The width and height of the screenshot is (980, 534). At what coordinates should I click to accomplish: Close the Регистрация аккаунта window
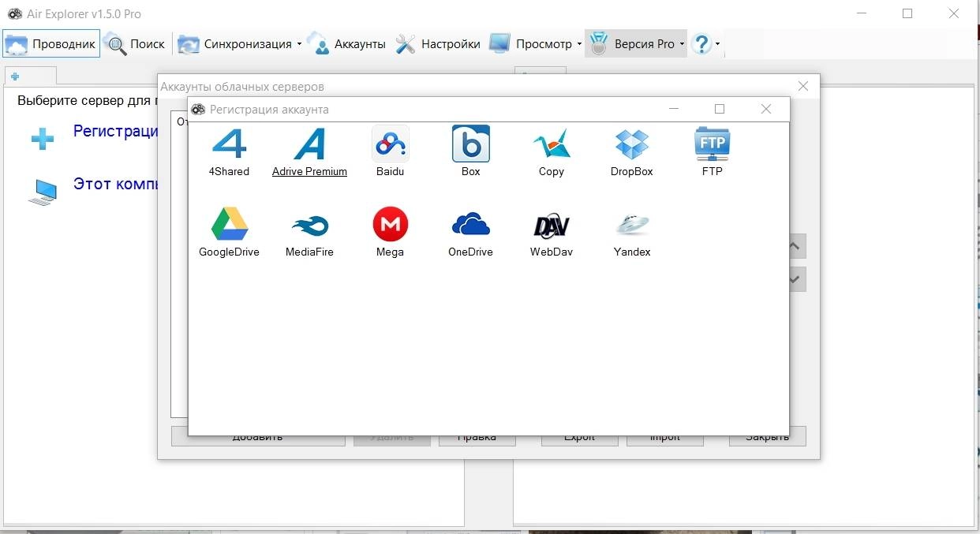(x=765, y=109)
